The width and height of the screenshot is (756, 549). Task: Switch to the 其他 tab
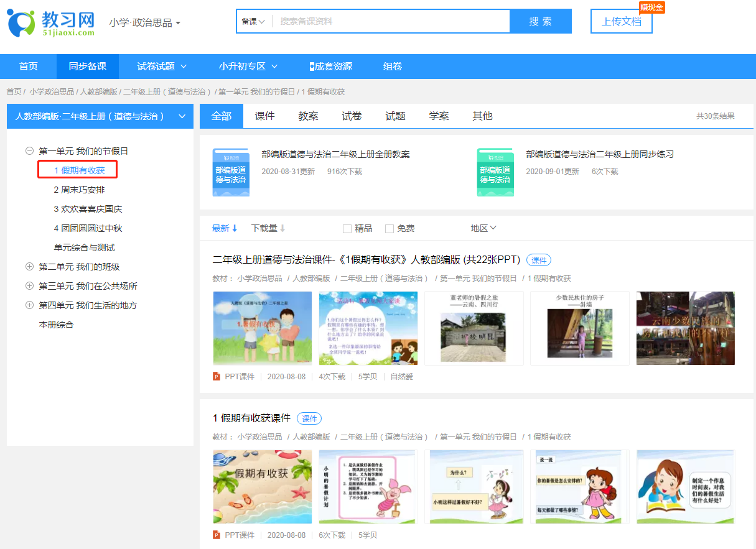pos(483,116)
